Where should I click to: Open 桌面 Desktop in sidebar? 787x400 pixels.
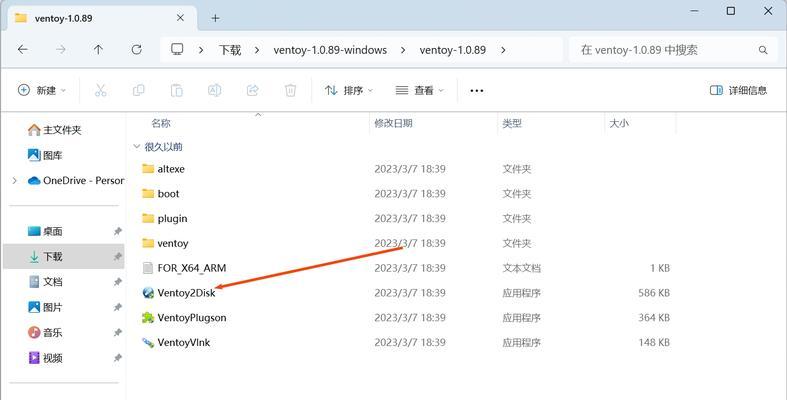pos(45,231)
